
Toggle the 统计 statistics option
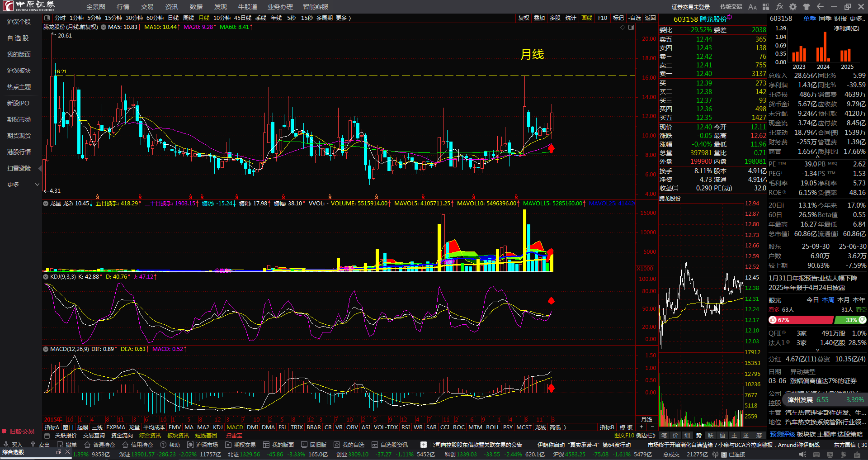(571, 18)
